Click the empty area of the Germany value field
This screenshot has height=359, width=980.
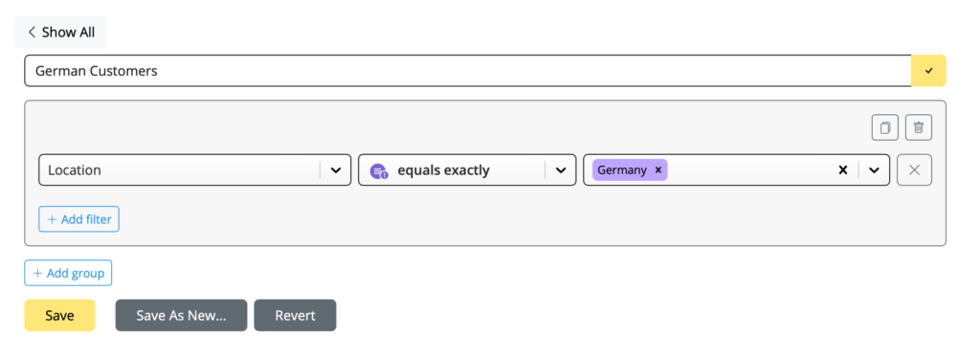750,170
